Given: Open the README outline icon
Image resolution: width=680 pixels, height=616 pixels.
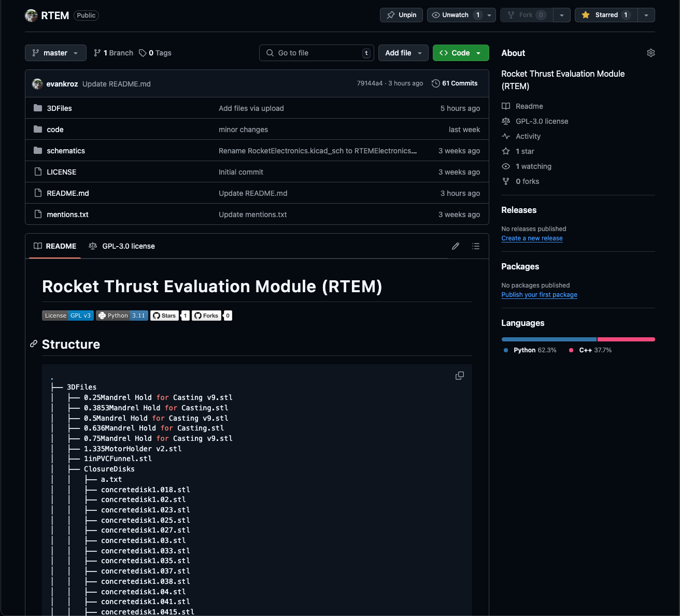Looking at the screenshot, I should pyautogui.click(x=476, y=246).
